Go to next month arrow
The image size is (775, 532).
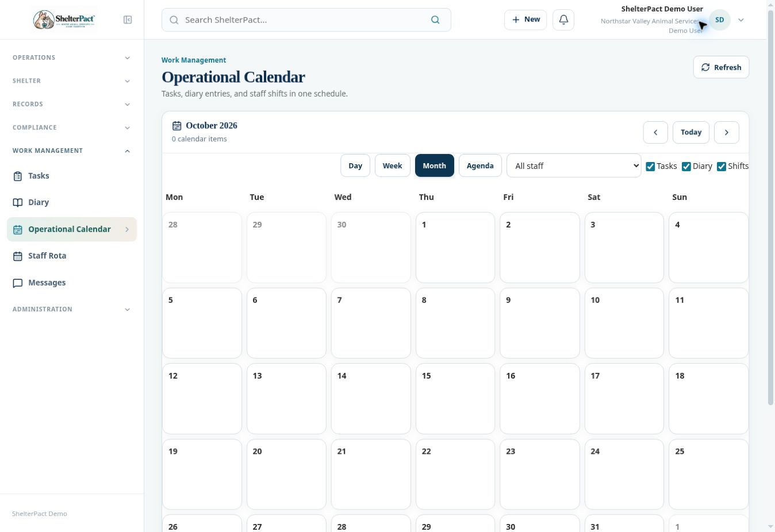[727, 132]
